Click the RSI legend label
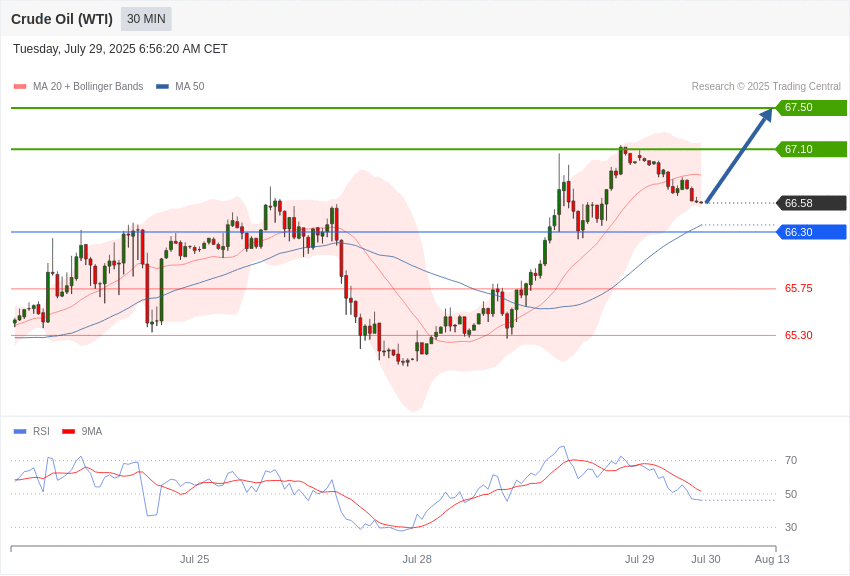This screenshot has height=576, width=850. point(41,431)
